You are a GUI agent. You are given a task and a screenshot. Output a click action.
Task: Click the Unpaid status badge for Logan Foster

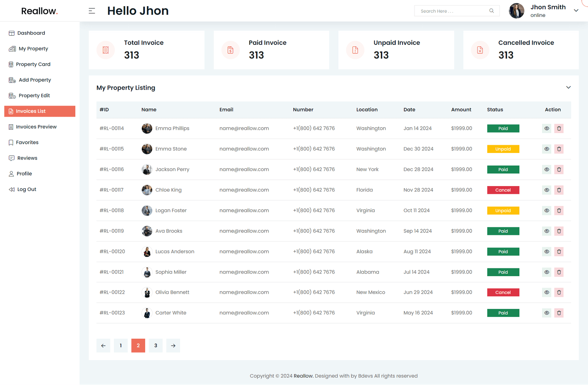pos(503,211)
